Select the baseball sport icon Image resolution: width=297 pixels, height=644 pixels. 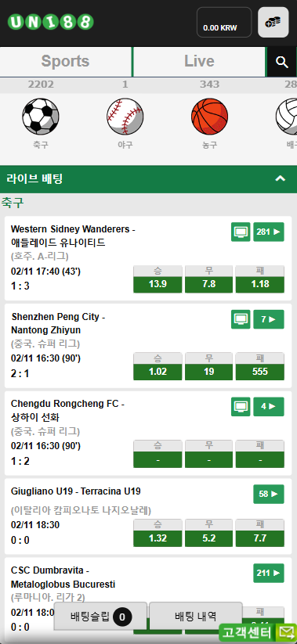pyautogui.click(x=125, y=117)
